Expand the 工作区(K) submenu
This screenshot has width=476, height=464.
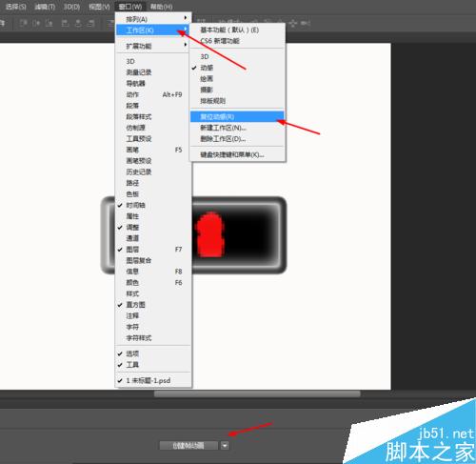pos(153,30)
